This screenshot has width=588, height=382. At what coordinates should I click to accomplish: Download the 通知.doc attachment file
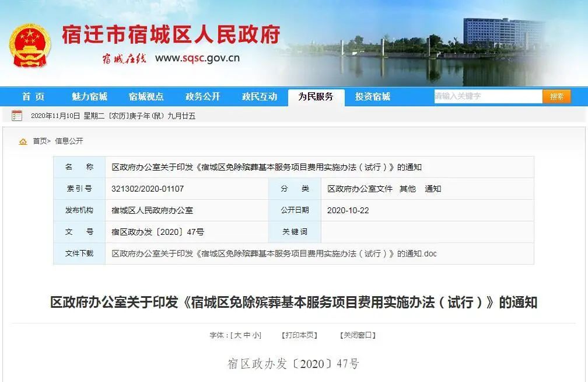[x=274, y=253]
